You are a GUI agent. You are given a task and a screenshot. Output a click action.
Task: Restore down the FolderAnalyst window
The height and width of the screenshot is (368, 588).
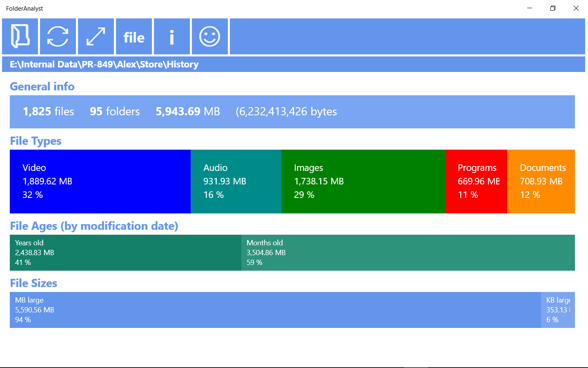[553, 8]
